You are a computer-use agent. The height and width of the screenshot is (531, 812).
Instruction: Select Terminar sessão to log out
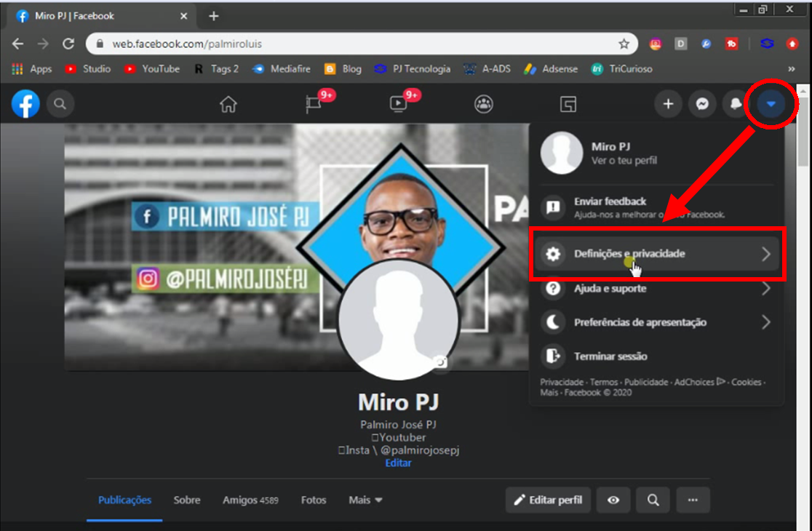(610, 356)
